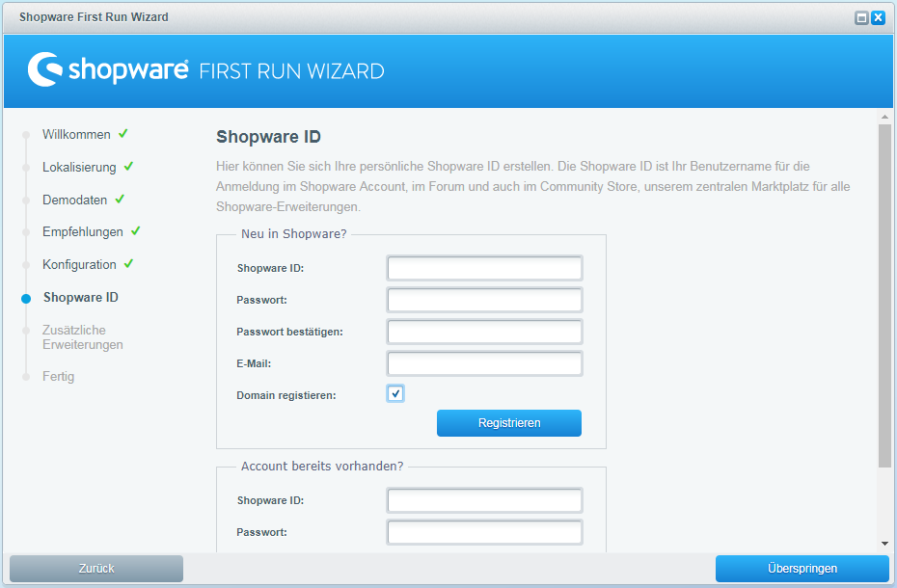The image size is (897, 588).
Task: Open the Zusätzliche Erweiterungen step
Action: 82,337
